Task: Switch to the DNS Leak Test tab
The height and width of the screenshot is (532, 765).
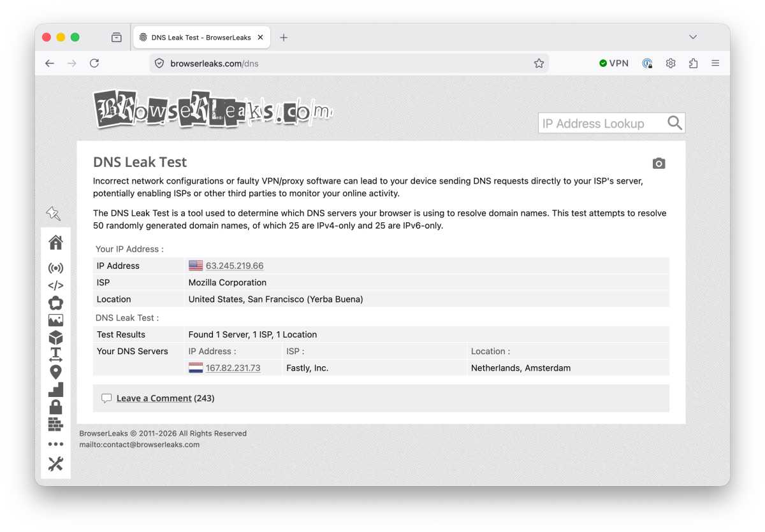Action: 198,37
